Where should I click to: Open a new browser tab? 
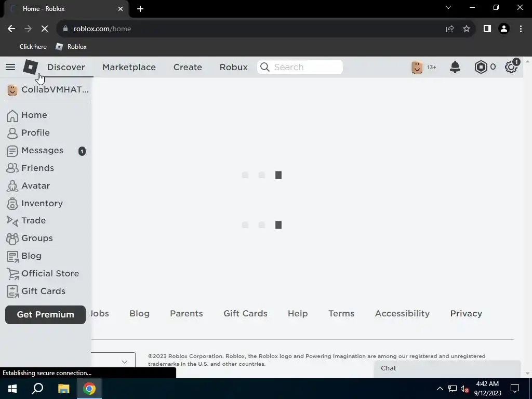click(140, 9)
